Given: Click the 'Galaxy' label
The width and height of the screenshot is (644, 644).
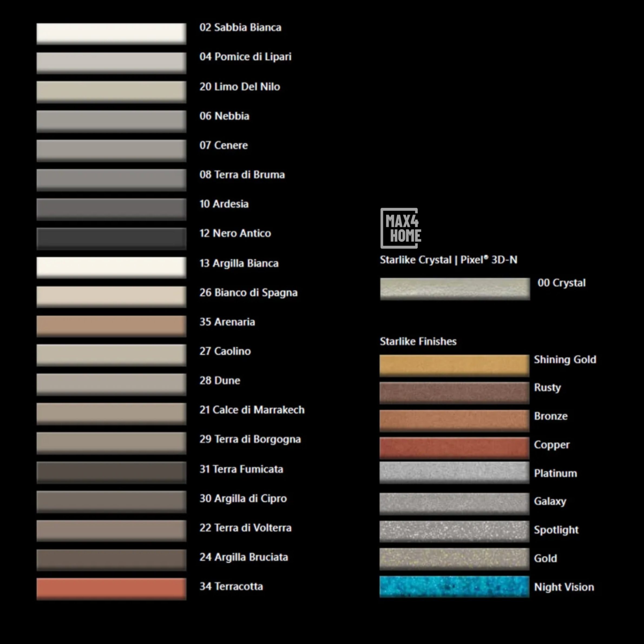Looking at the screenshot, I should (550, 502).
